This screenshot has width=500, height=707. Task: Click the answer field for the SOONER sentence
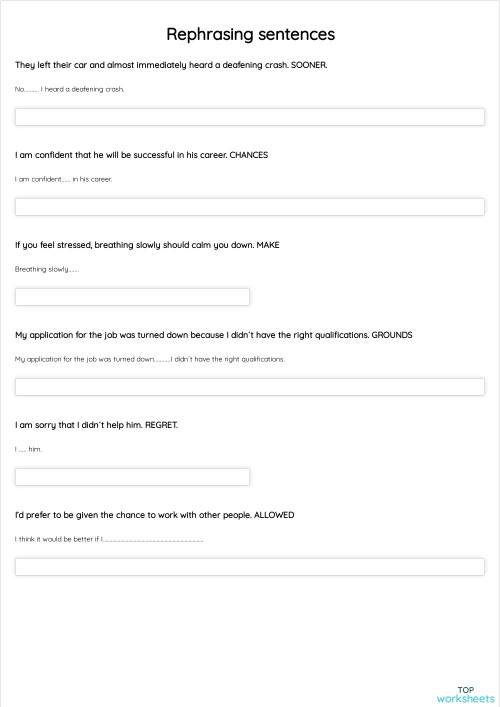tap(250, 117)
